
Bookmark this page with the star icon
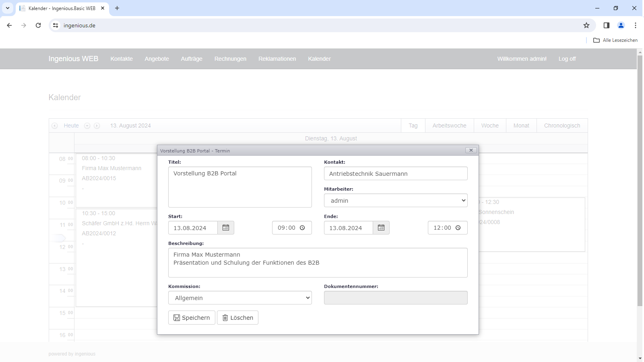point(586,25)
